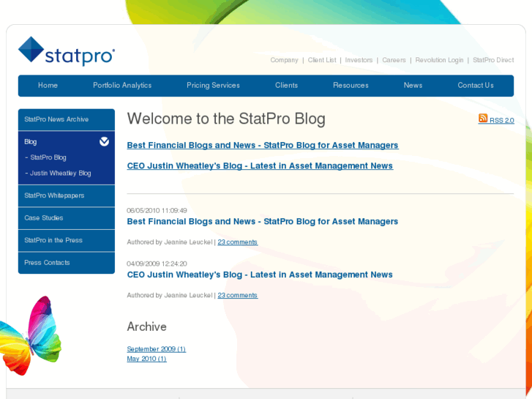
Task: Select Case Studies in the sidebar
Action: [x=67, y=218]
